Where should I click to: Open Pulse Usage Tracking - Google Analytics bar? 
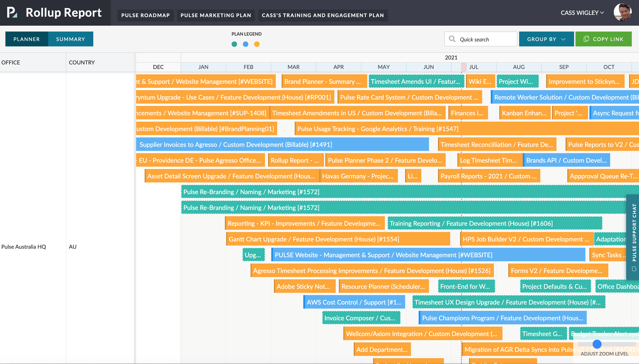467,129
